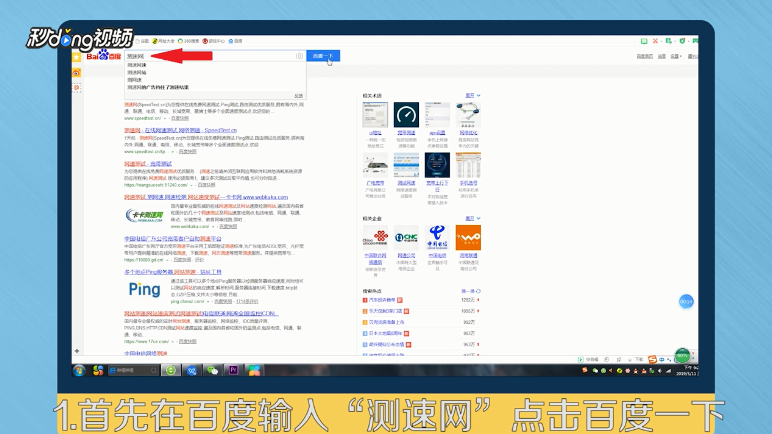
Task: Click the download button in browser status bar
Action: pos(636,360)
